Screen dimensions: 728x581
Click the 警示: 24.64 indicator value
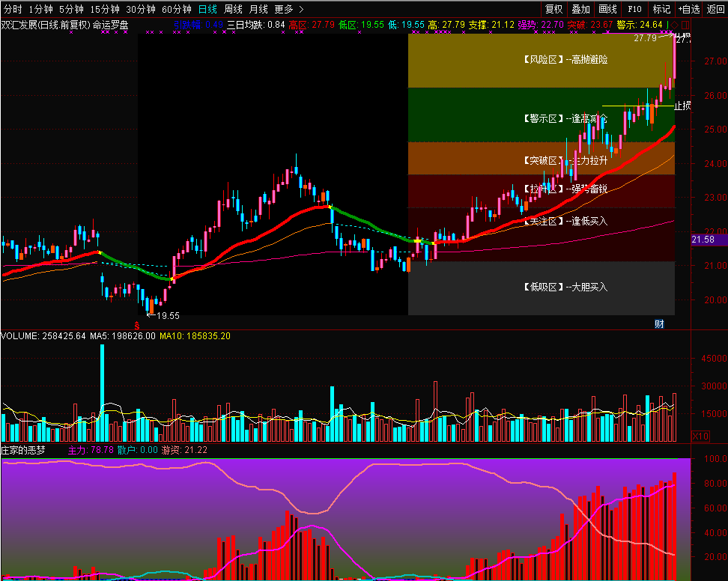click(x=640, y=25)
